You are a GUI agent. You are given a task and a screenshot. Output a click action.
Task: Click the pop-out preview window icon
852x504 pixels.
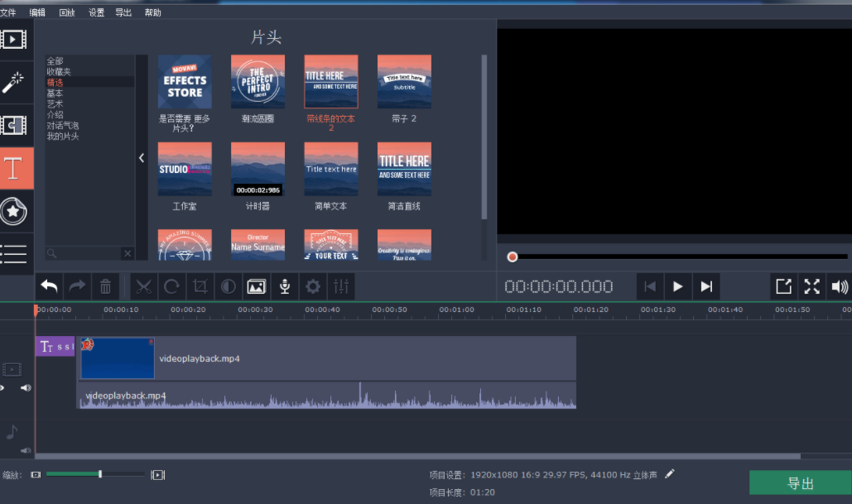point(783,286)
